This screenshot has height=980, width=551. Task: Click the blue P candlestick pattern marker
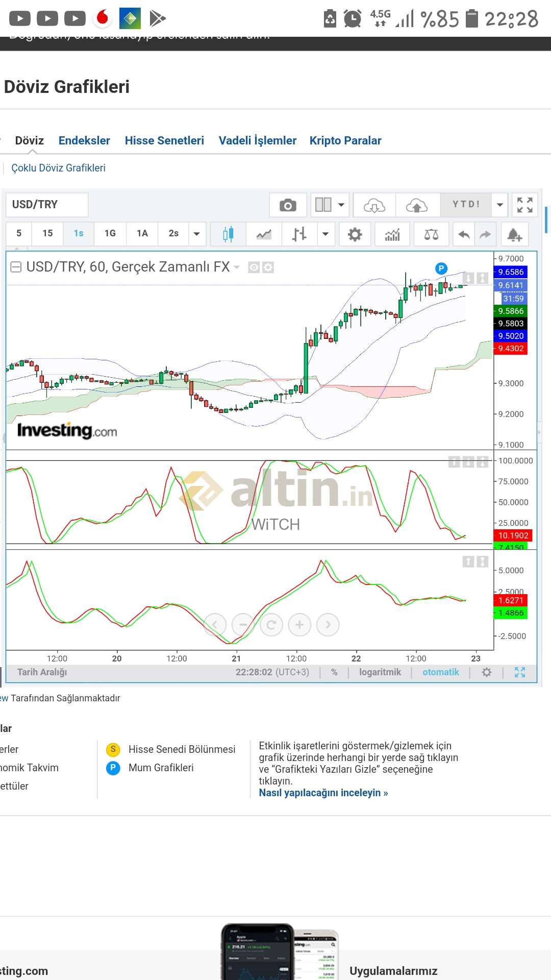pos(441,268)
